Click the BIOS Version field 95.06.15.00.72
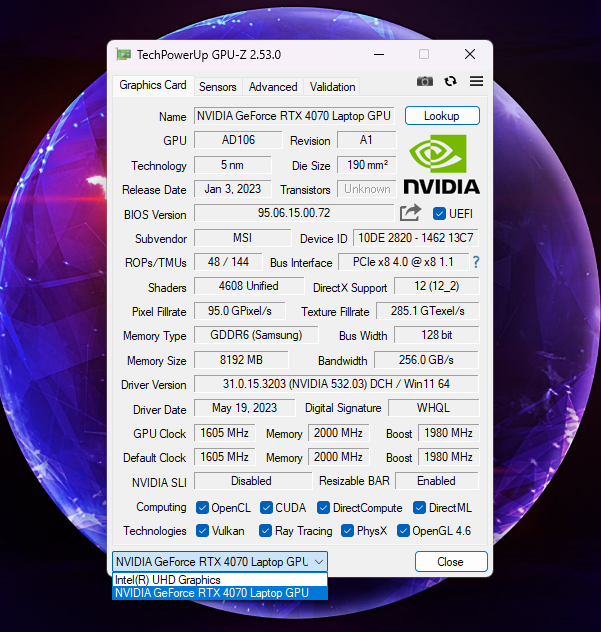The height and width of the screenshot is (632, 601). [294, 213]
